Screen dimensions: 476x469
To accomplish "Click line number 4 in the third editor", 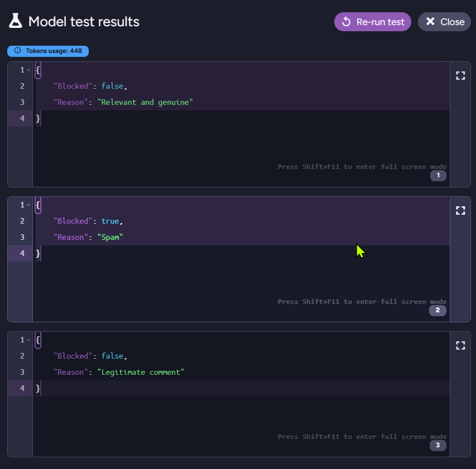I will [22, 388].
